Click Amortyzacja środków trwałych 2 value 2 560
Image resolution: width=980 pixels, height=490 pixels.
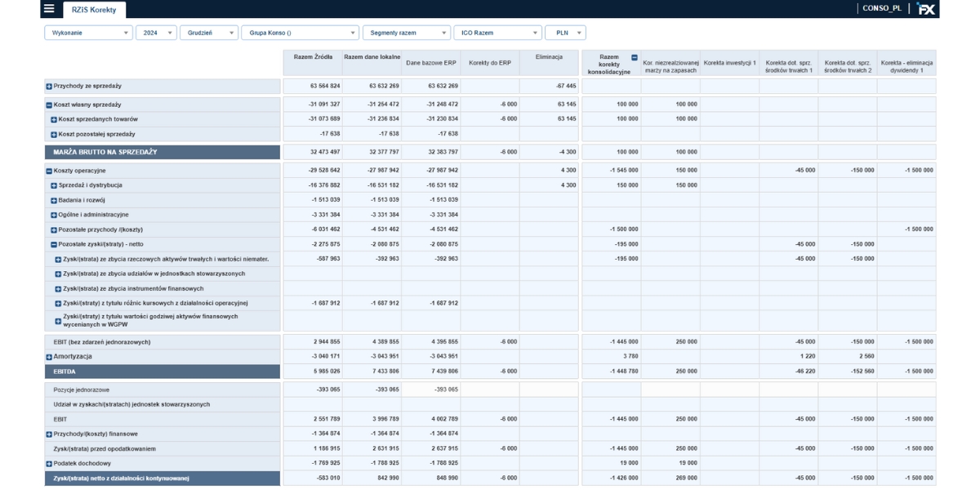[866, 356]
